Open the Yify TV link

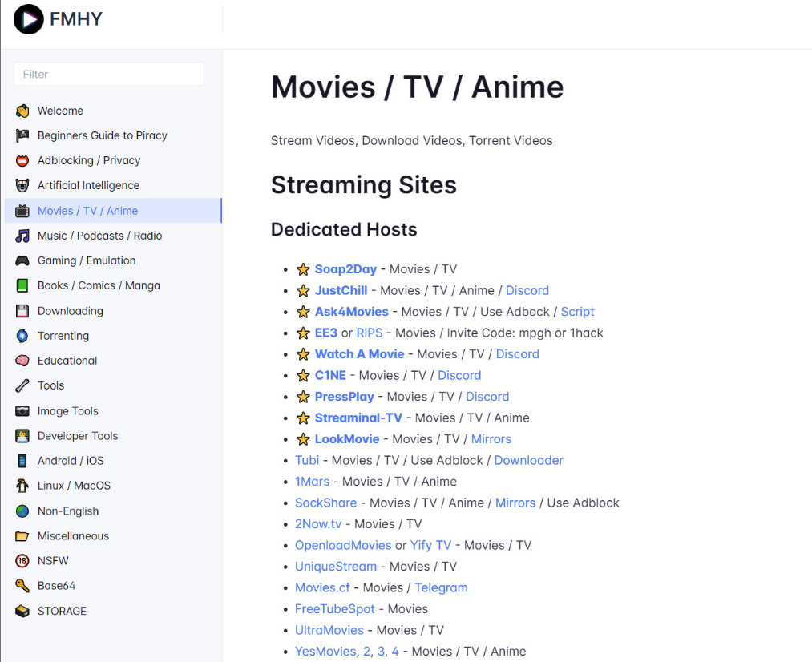431,545
